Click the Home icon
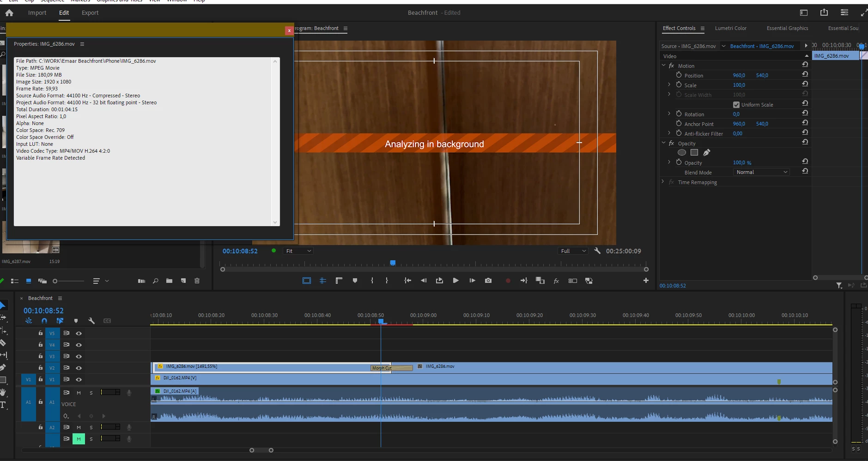The width and height of the screenshot is (868, 461). 9,13
